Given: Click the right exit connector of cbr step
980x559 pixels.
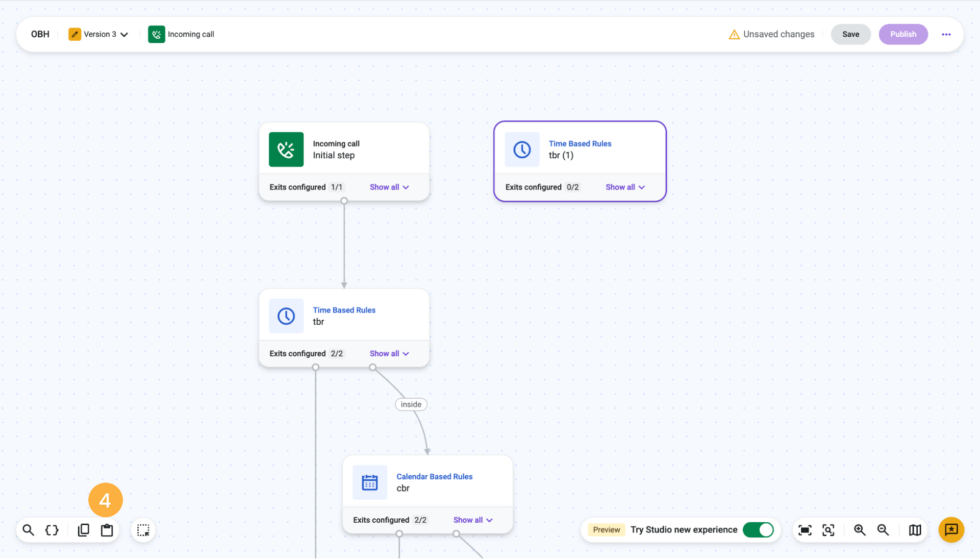Looking at the screenshot, I should [456, 534].
